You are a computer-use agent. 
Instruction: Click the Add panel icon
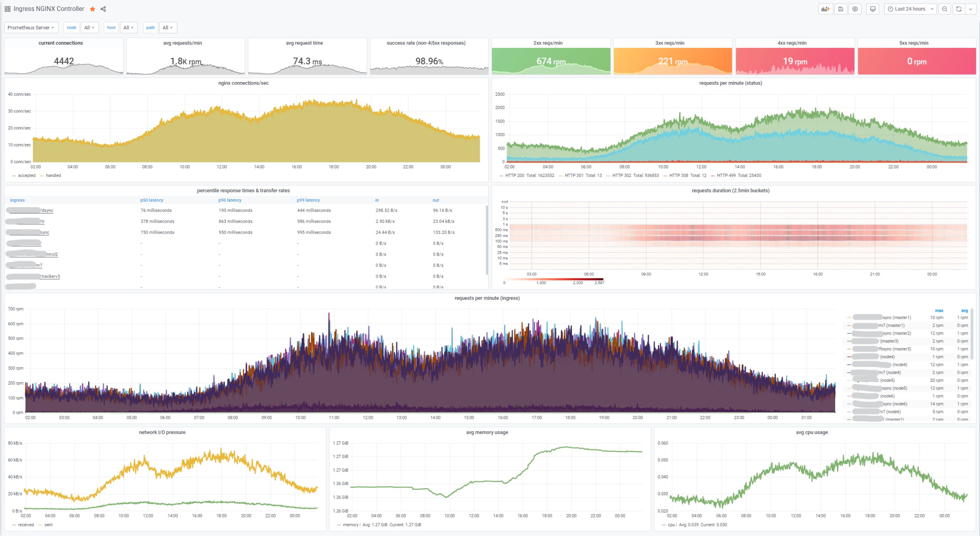pos(825,9)
